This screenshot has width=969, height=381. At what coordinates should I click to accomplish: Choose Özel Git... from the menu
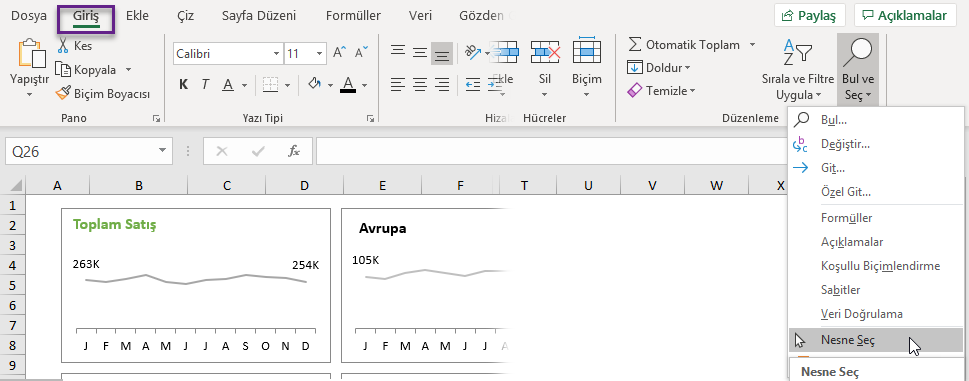876,192
